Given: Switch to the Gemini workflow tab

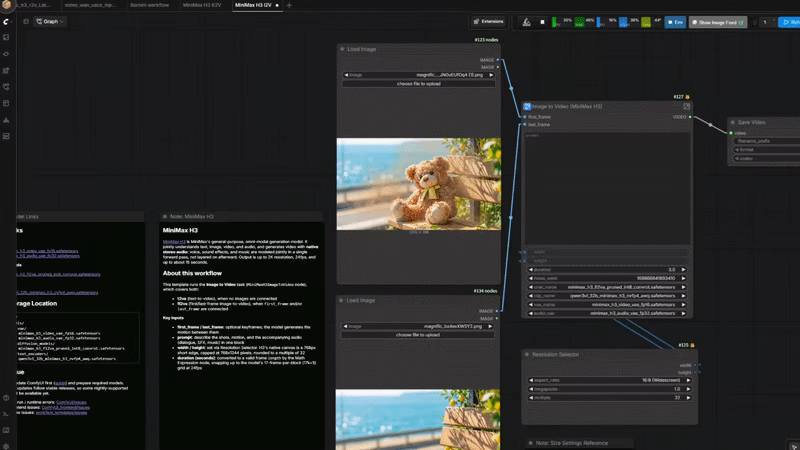Looking at the screenshot, I should [149, 5].
